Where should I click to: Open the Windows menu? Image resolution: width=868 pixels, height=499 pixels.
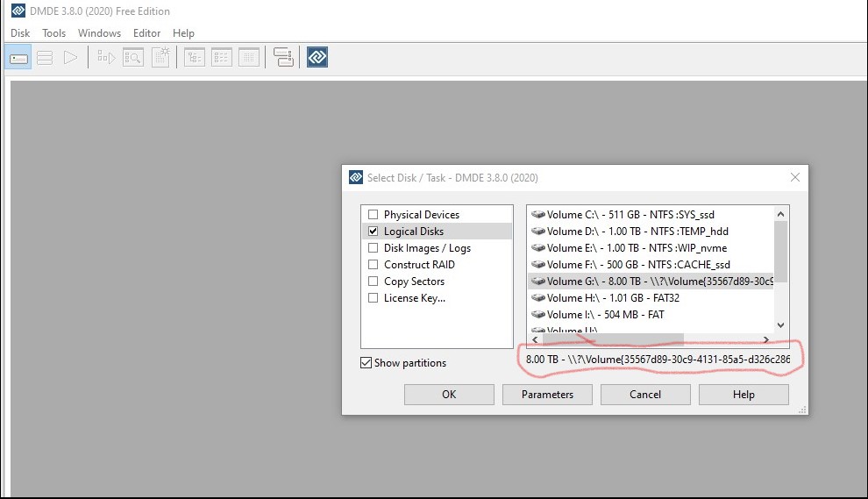click(x=99, y=33)
